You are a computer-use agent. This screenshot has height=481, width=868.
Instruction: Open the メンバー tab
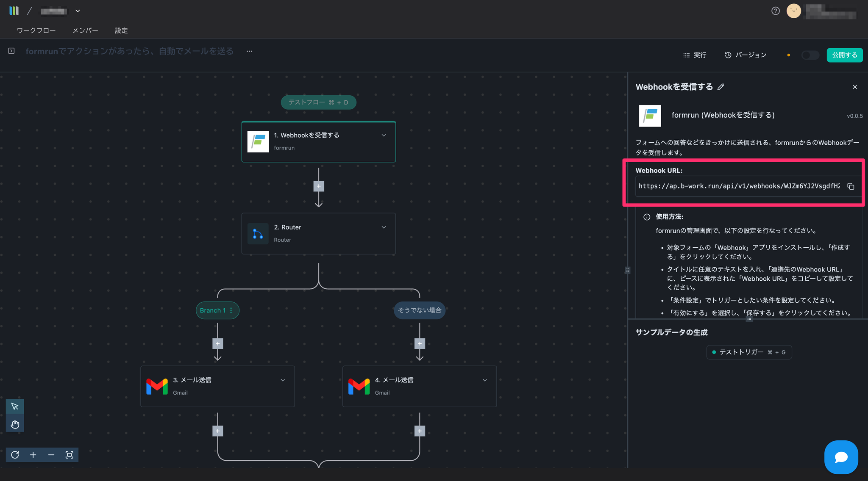click(x=85, y=30)
